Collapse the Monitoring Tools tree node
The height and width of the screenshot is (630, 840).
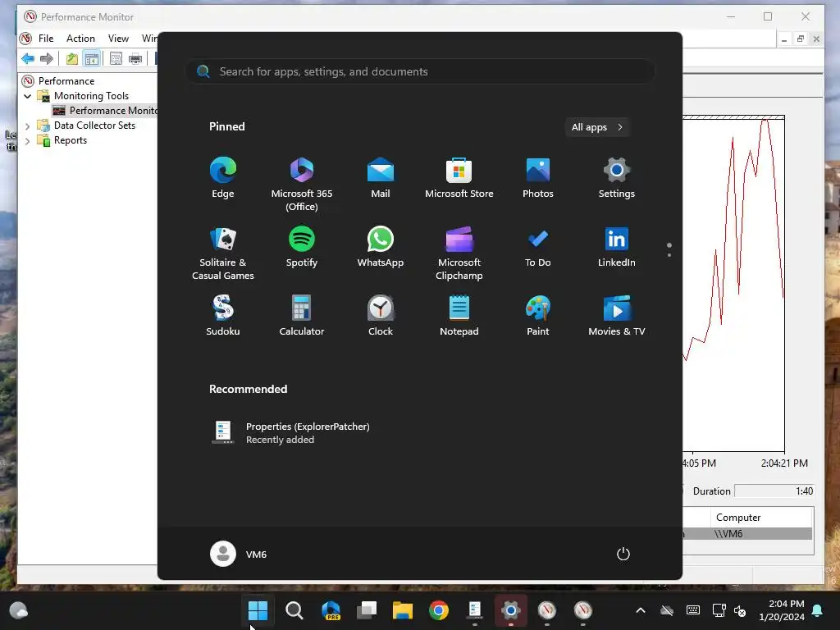pos(27,97)
